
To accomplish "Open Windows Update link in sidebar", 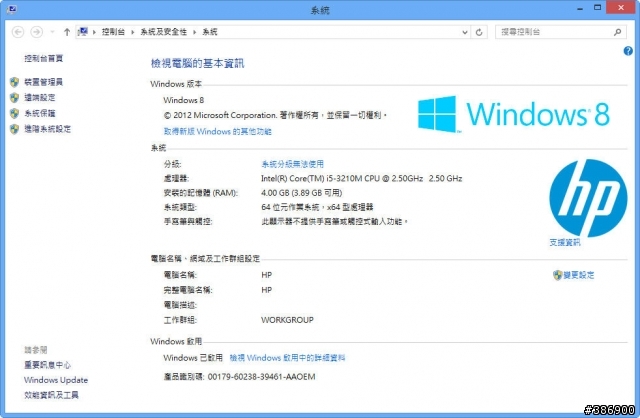I will (x=56, y=380).
